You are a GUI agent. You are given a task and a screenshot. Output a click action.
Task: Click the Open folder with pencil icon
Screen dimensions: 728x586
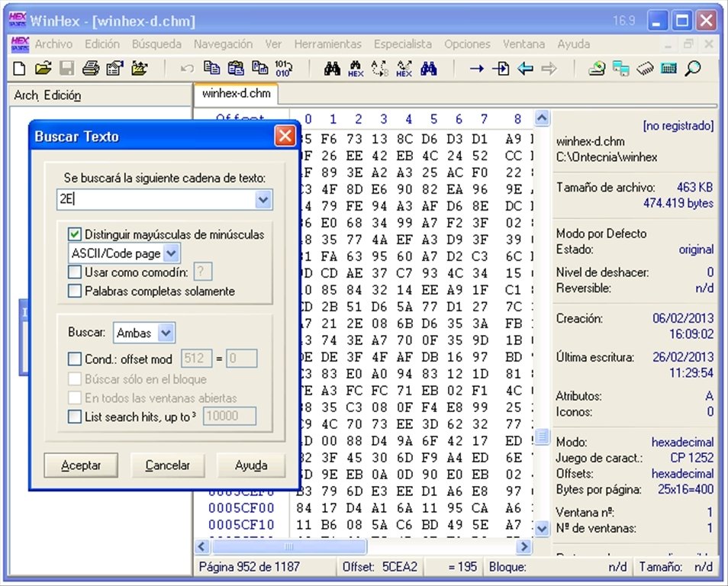(x=140, y=69)
